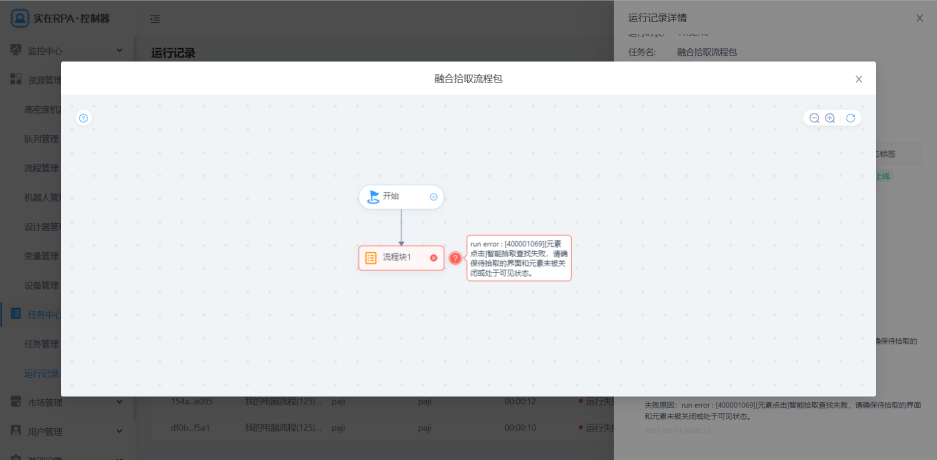Open the 设备管理 sidebar item
The height and width of the screenshot is (460, 937).
(41, 285)
